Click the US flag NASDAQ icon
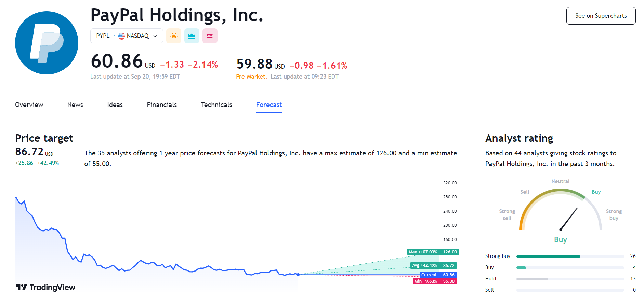This screenshot has height=292, width=644. pos(122,36)
